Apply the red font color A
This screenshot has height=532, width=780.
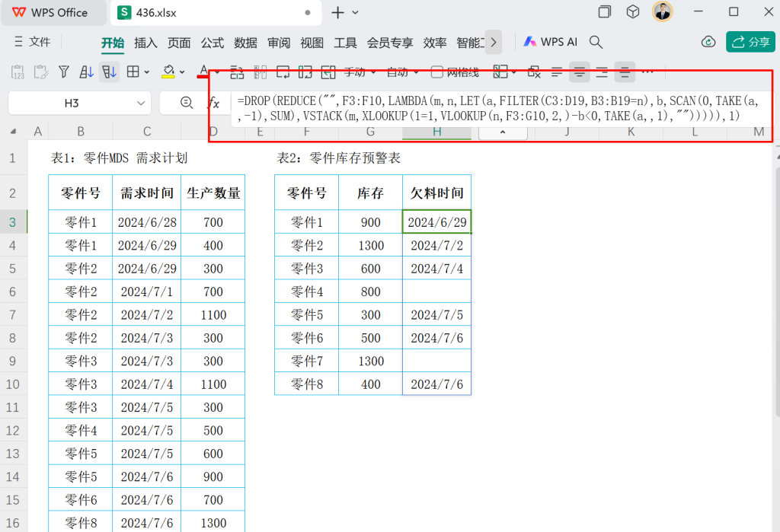(x=203, y=72)
